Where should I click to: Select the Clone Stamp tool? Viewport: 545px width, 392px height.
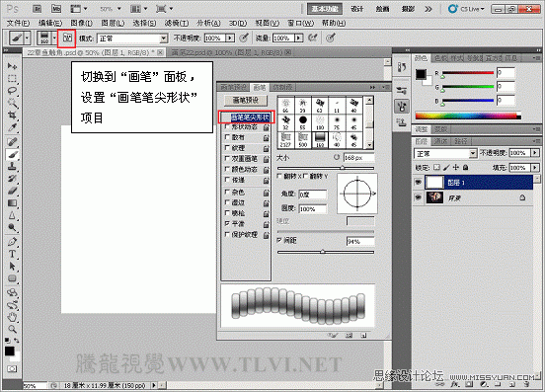[12, 167]
